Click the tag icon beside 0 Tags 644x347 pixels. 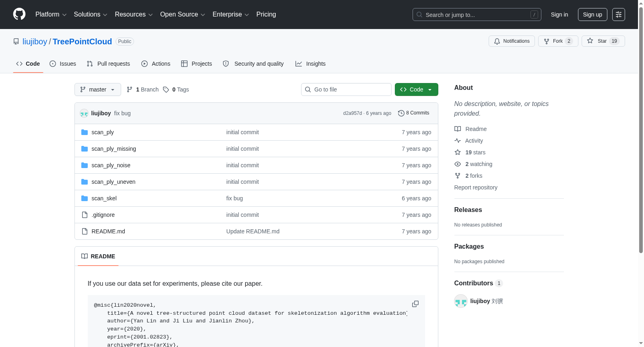coord(166,89)
